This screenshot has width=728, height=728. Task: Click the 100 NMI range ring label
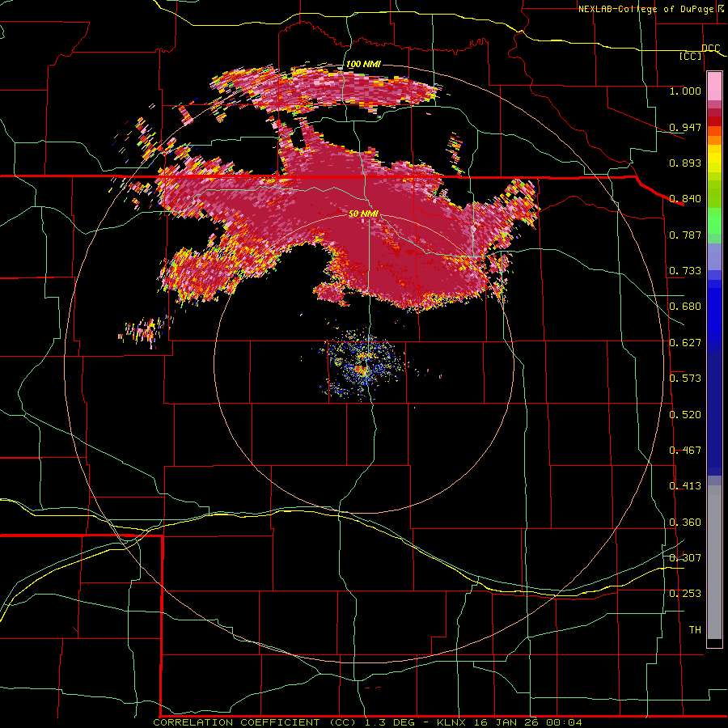coord(363,64)
